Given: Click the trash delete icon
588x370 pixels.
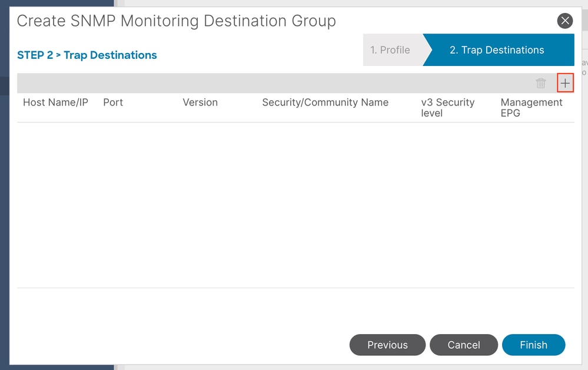Looking at the screenshot, I should pyautogui.click(x=540, y=83).
